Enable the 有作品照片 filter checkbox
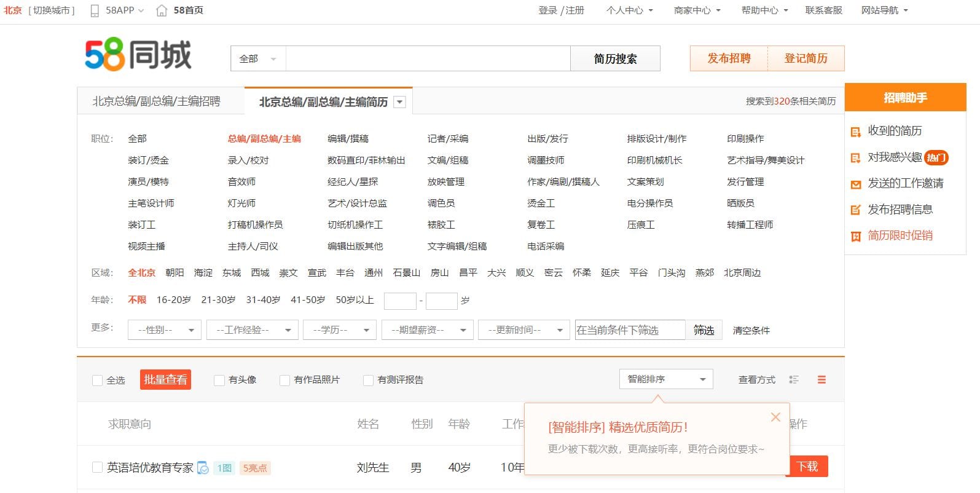The width and height of the screenshot is (980, 493). click(284, 381)
